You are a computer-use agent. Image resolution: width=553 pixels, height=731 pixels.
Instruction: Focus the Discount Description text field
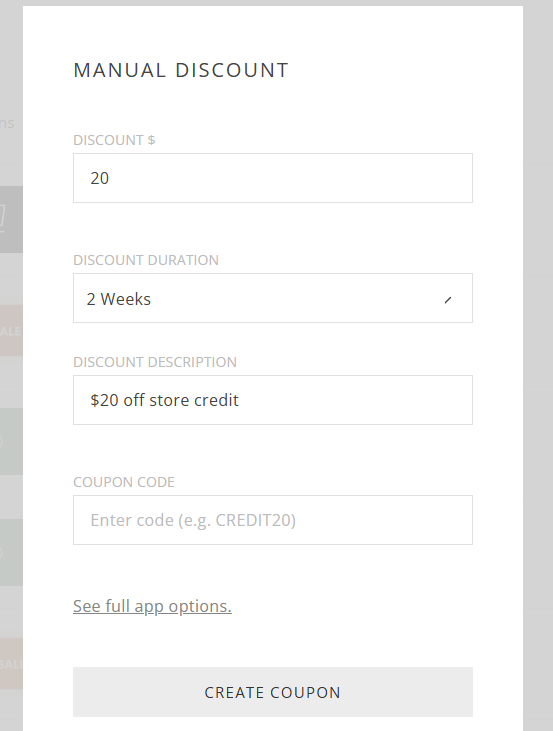coord(273,400)
